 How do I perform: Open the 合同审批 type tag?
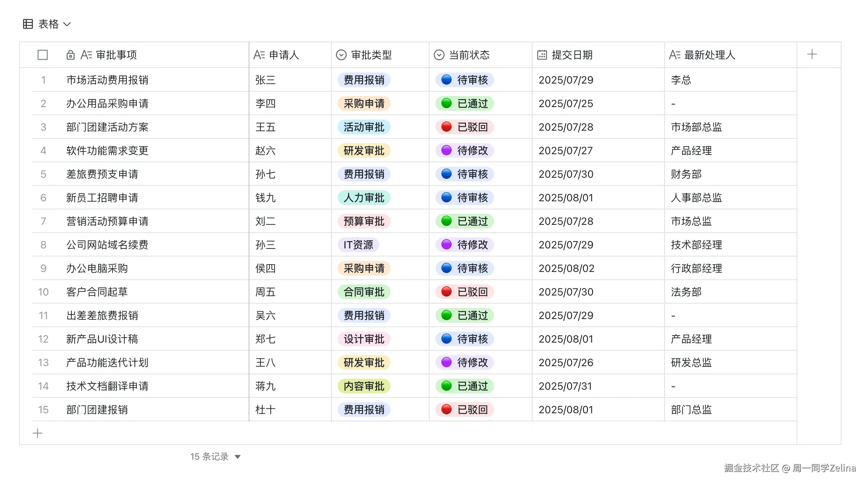pyautogui.click(x=364, y=292)
